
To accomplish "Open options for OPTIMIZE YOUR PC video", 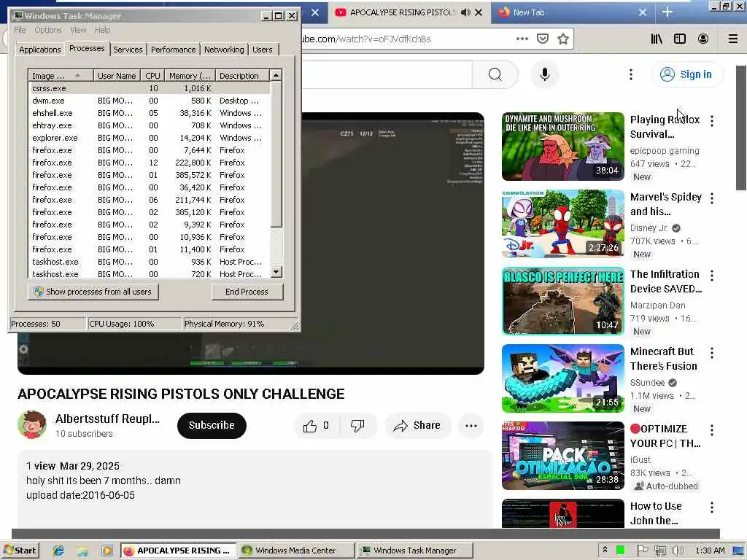I will pos(712,430).
